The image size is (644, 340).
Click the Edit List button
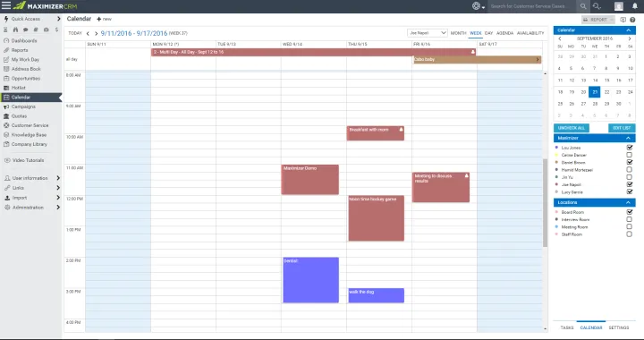[622, 128]
